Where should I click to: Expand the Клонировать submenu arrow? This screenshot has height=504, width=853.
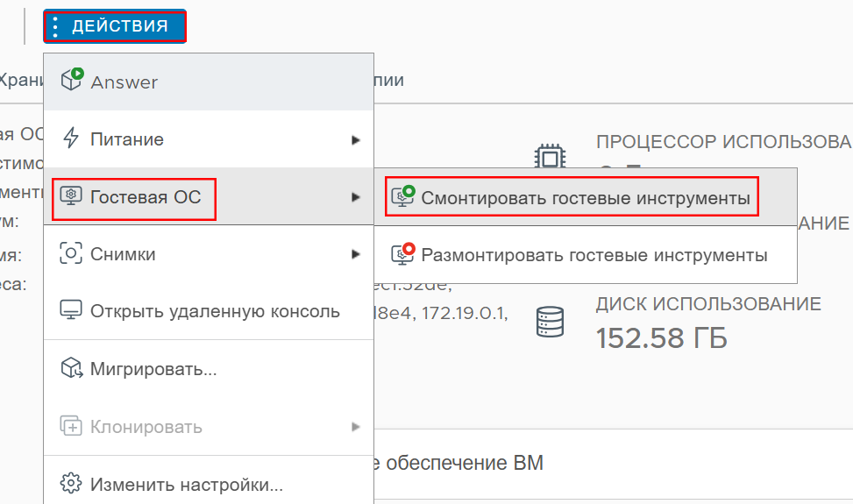355,427
